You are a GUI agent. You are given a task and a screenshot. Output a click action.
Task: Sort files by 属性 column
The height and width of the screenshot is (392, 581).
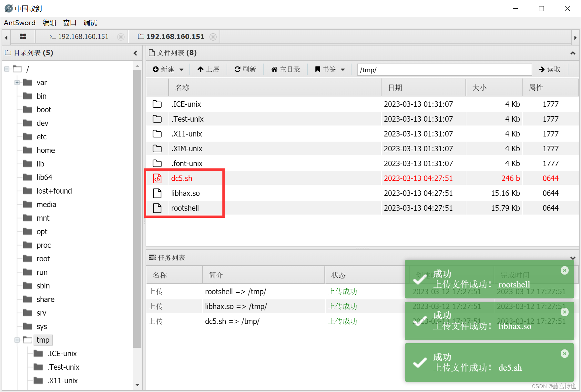click(x=550, y=88)
